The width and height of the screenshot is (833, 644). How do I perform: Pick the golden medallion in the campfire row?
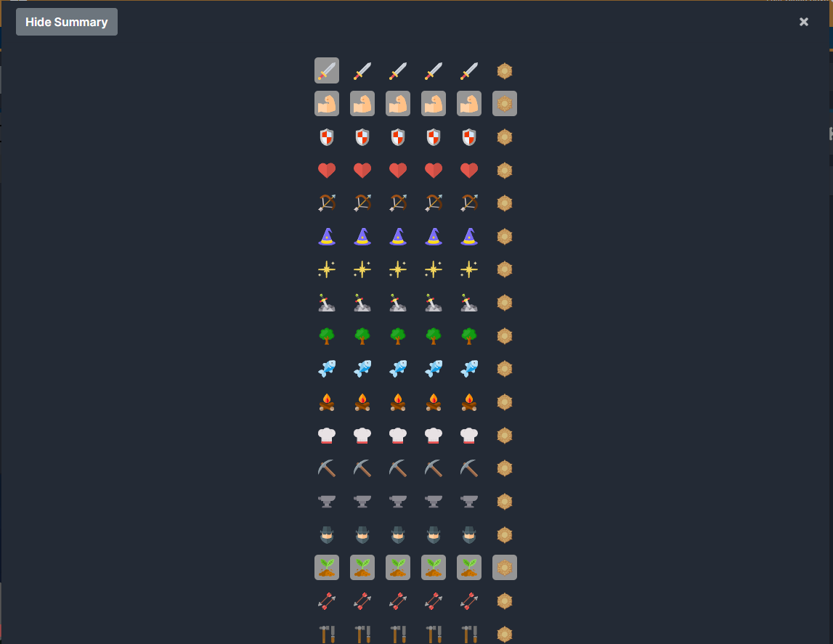(x=504, y=402)
